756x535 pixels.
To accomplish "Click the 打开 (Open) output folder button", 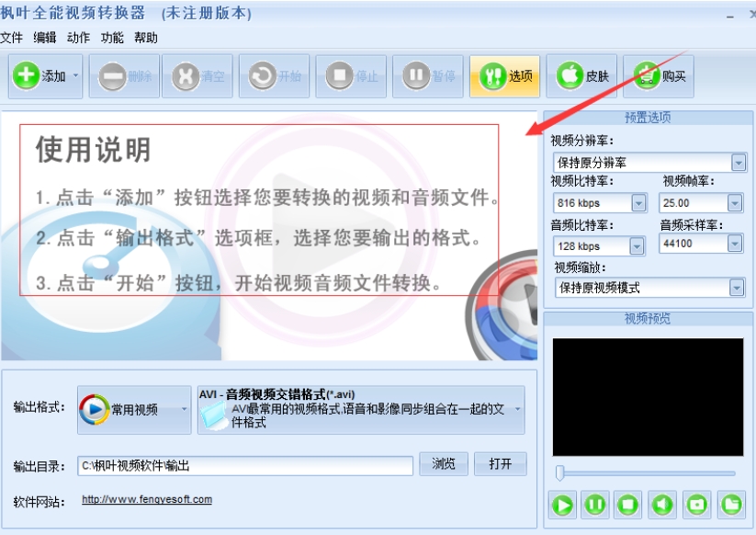I will (x=501, y=464).
